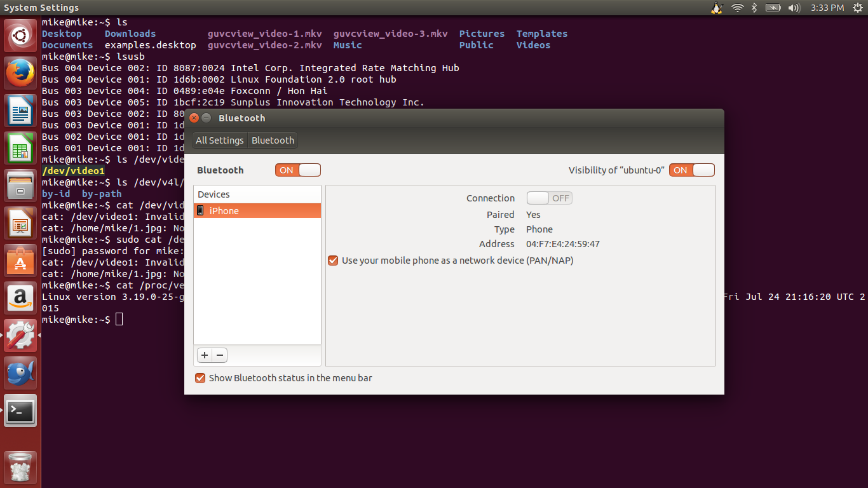Toggle Visibility of "ubuntu-0" switch
The height and width of the screenshot is (488, 868).
692,170
